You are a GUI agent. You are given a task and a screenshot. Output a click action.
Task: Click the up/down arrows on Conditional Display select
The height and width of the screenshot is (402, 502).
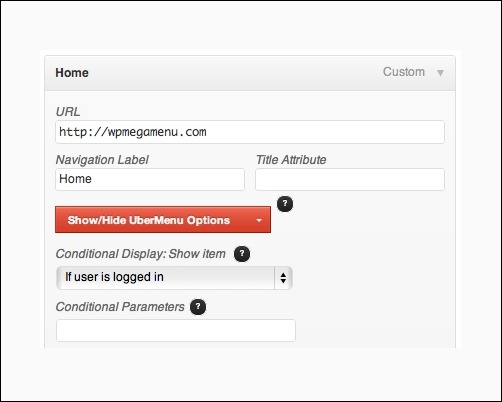283,278
